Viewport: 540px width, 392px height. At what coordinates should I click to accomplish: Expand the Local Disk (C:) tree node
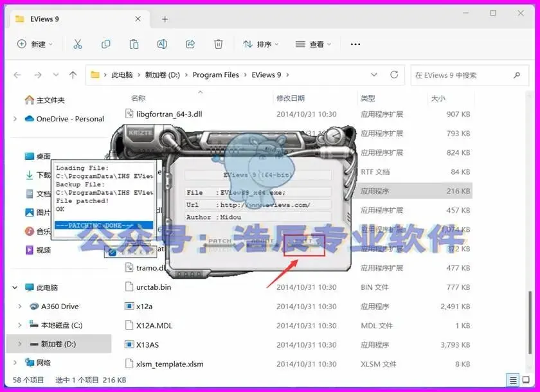click(x=20, y=325)
